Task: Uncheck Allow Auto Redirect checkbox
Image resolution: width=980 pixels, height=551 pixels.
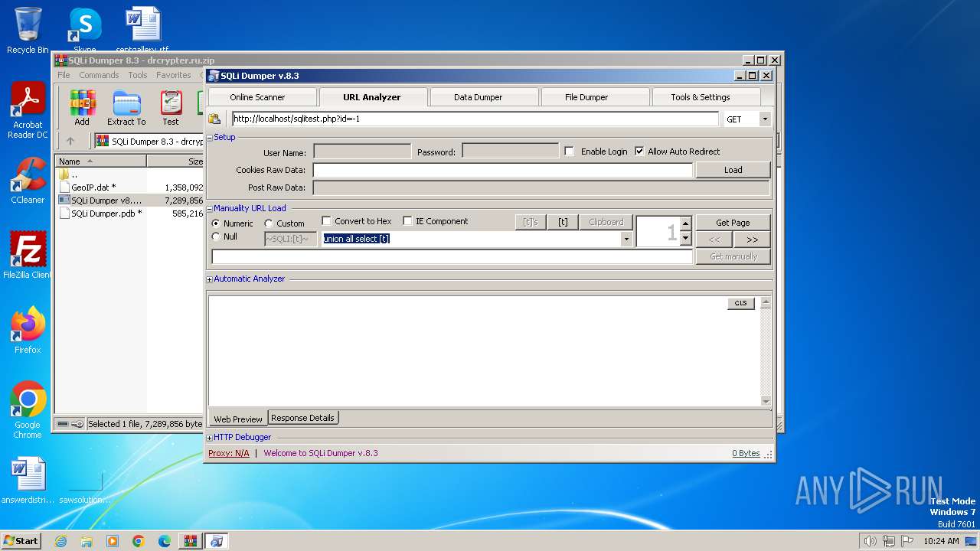Action: 639,152
